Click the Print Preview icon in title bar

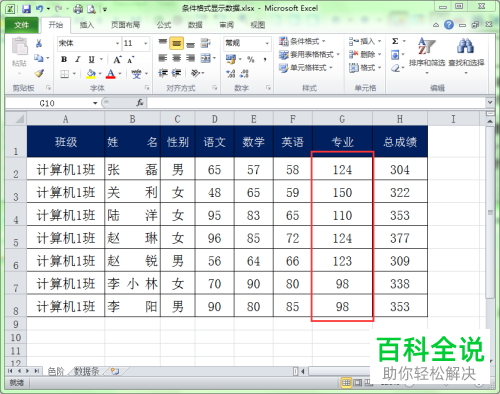pos(91,9)
